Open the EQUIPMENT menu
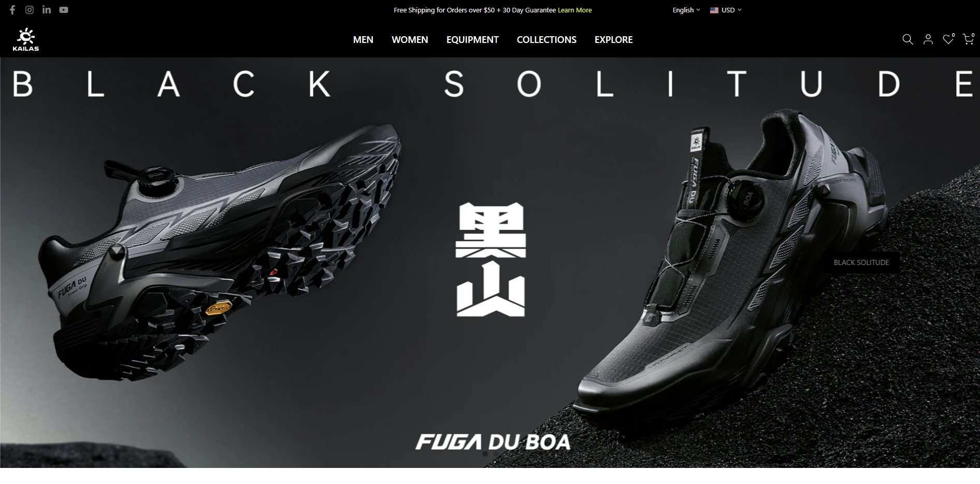980x484 pixels. (x=472, y=40)
